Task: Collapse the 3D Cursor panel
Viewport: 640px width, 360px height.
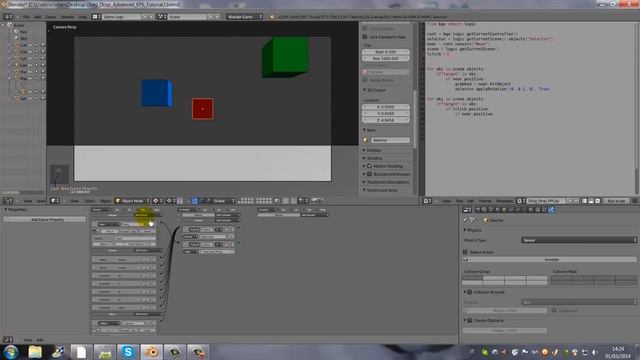Action: coord(364,90)
